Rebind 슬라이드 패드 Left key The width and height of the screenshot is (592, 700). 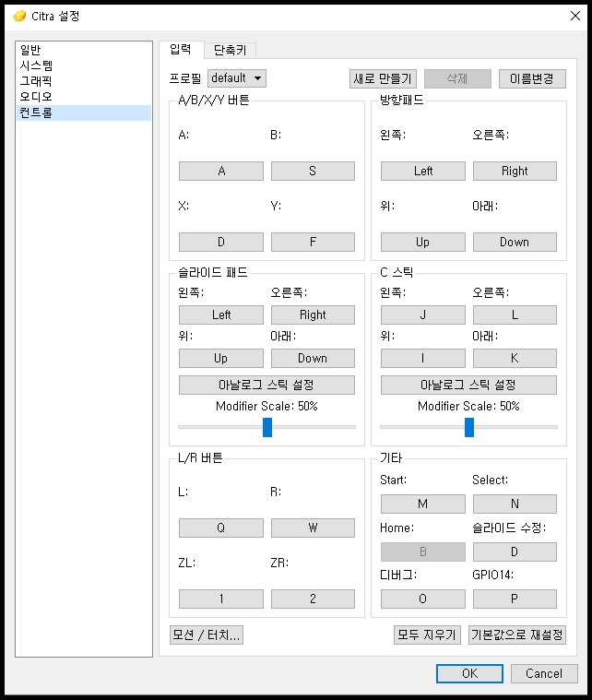(221, 314)
